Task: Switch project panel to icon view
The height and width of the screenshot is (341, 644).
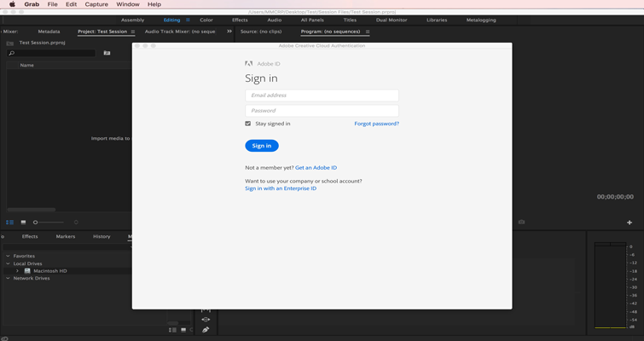Action: click(23, 223)
